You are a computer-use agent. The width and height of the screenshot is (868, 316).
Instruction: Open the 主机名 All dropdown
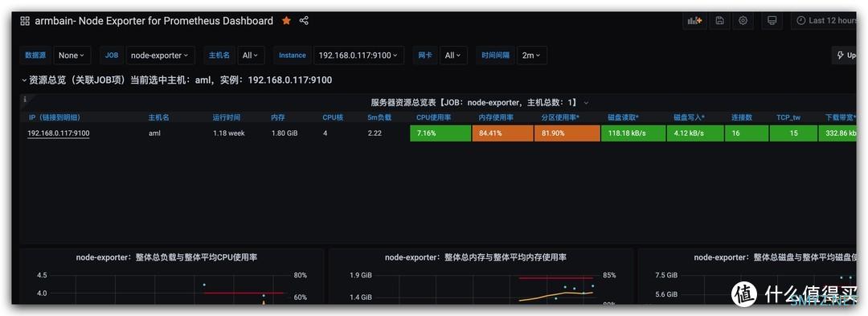point(252,55)
